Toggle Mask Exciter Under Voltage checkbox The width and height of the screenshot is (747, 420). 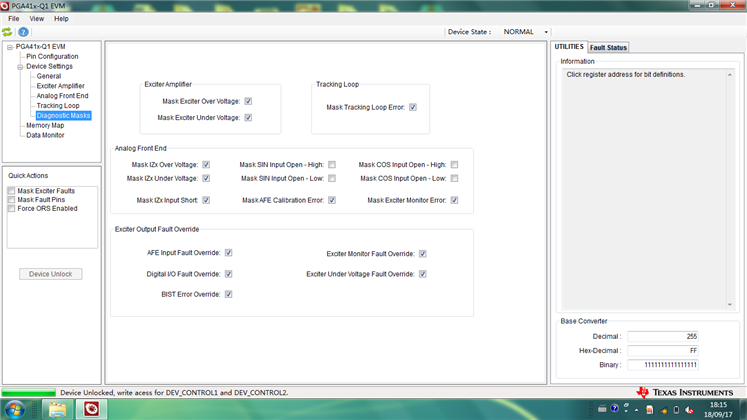248,118
